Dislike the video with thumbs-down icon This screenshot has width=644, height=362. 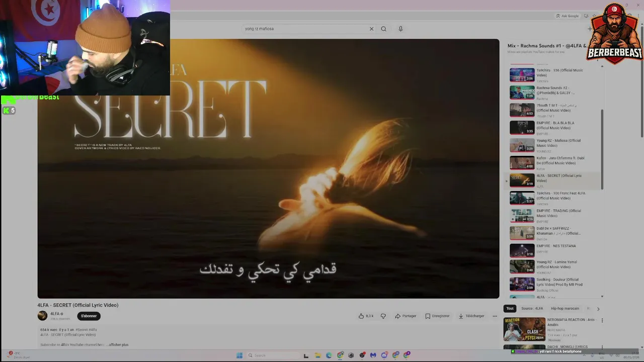pos(383,316)
